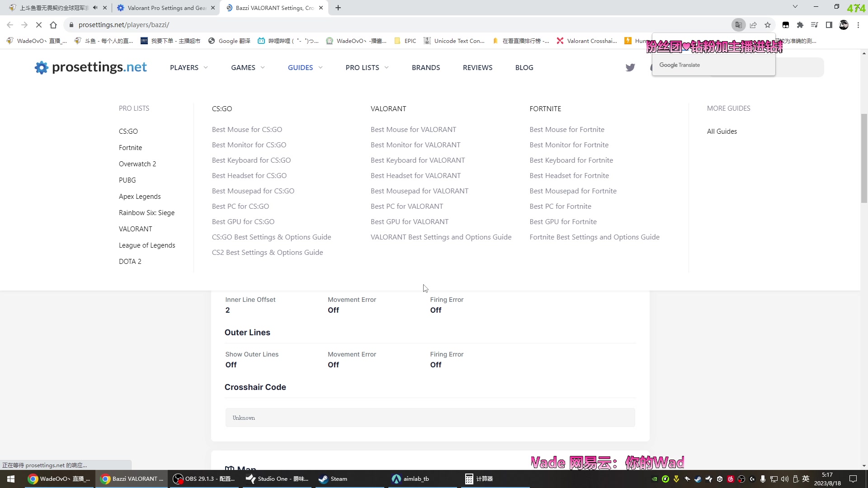Screen dimensions: 868x488
Task: Click the Tampermonkey extension icon
Action: (x=786, y=25)
